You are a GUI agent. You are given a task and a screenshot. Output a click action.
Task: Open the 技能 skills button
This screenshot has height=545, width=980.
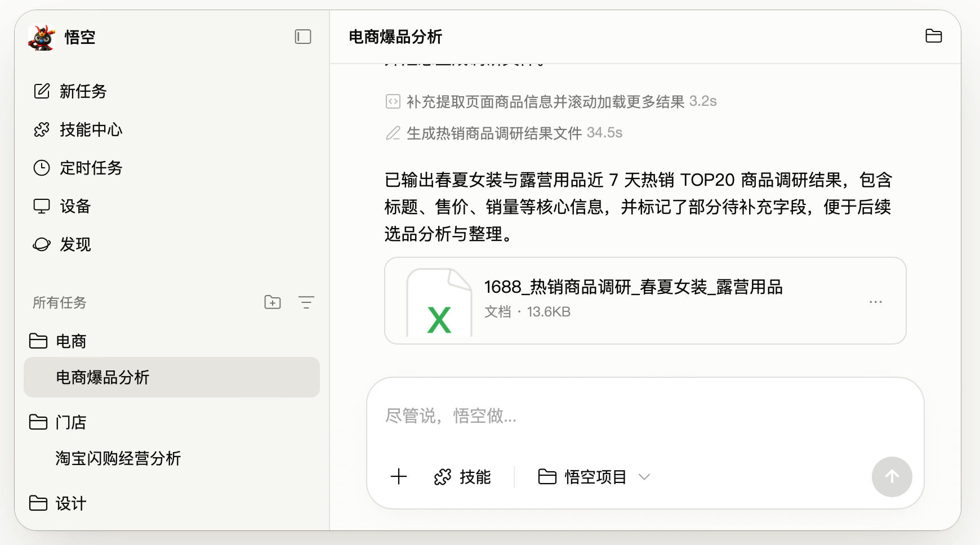463,477
